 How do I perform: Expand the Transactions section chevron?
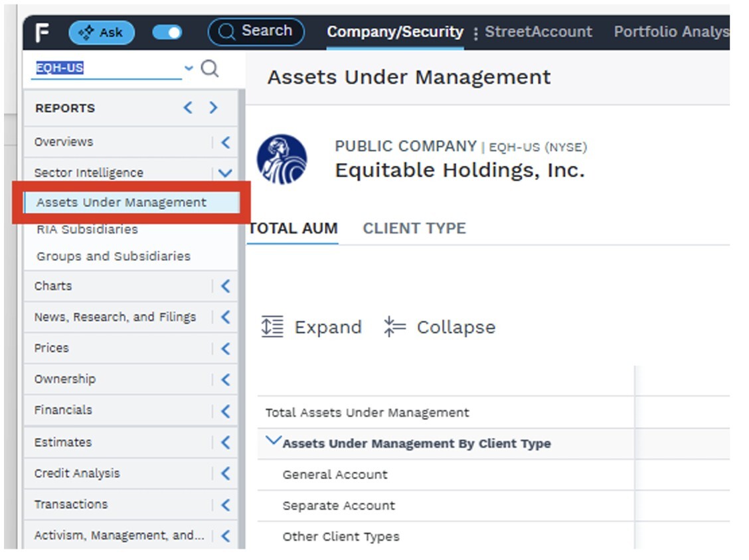[226, 505]
